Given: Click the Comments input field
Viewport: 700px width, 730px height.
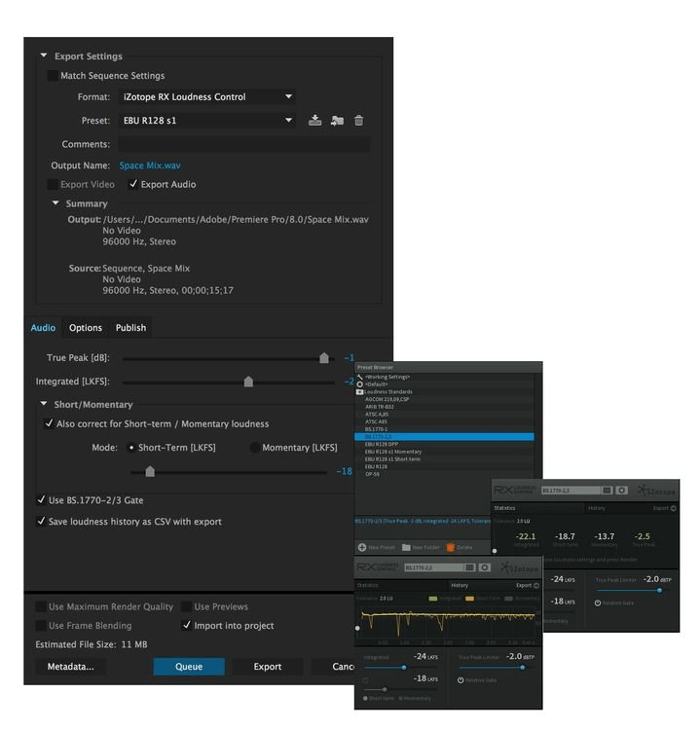Looking at the screenshot, I should 244,144.
